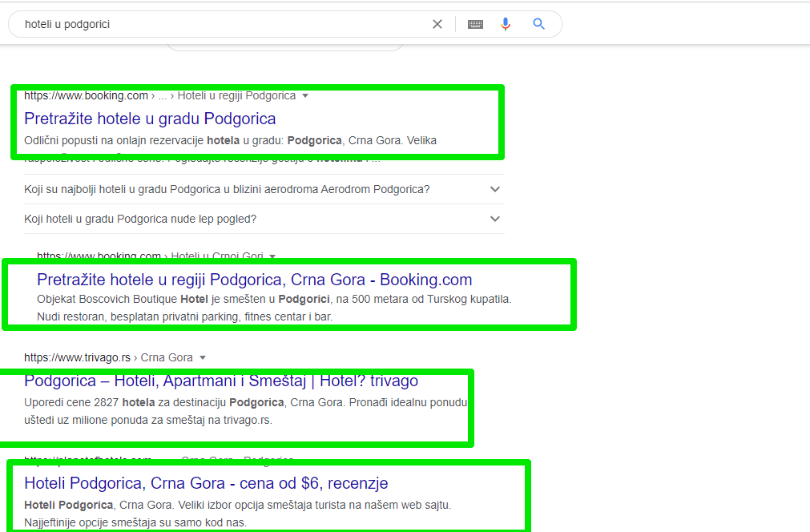Click snippet 'Odlični popusti na onlajn rezervacije hotela'

point(131,140)
